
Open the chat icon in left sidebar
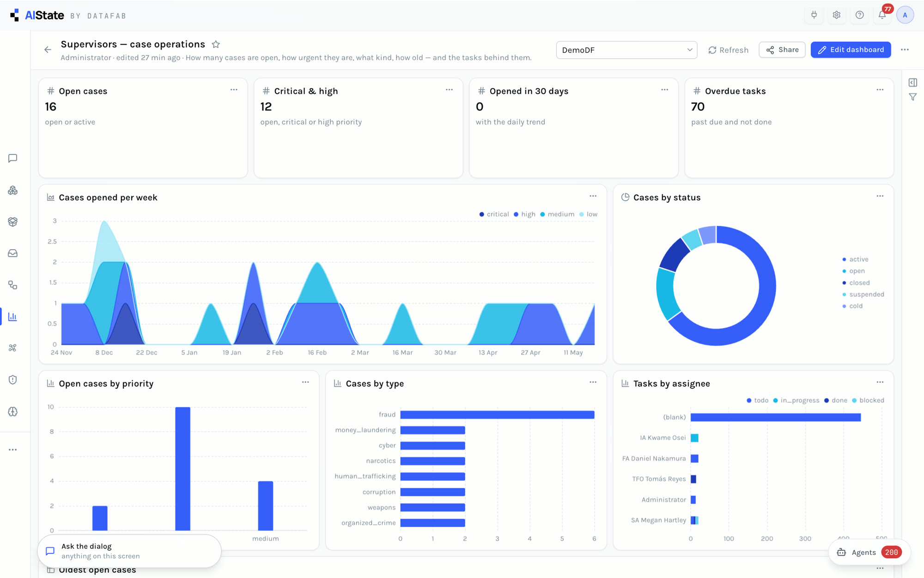13,159
